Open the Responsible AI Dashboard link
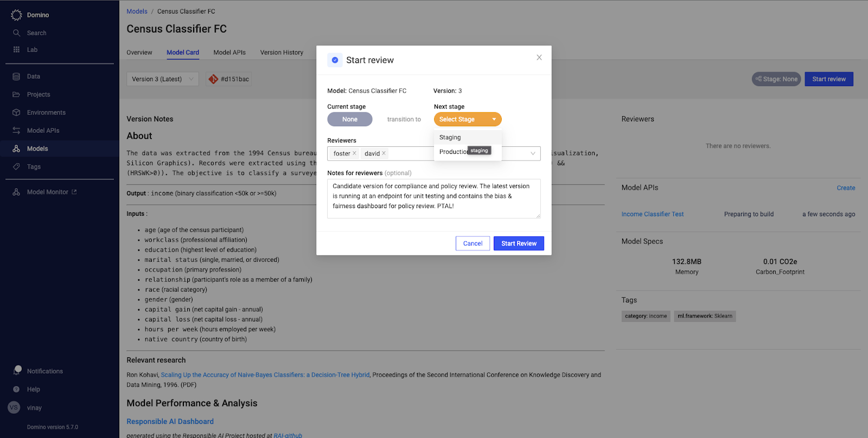 170,421
